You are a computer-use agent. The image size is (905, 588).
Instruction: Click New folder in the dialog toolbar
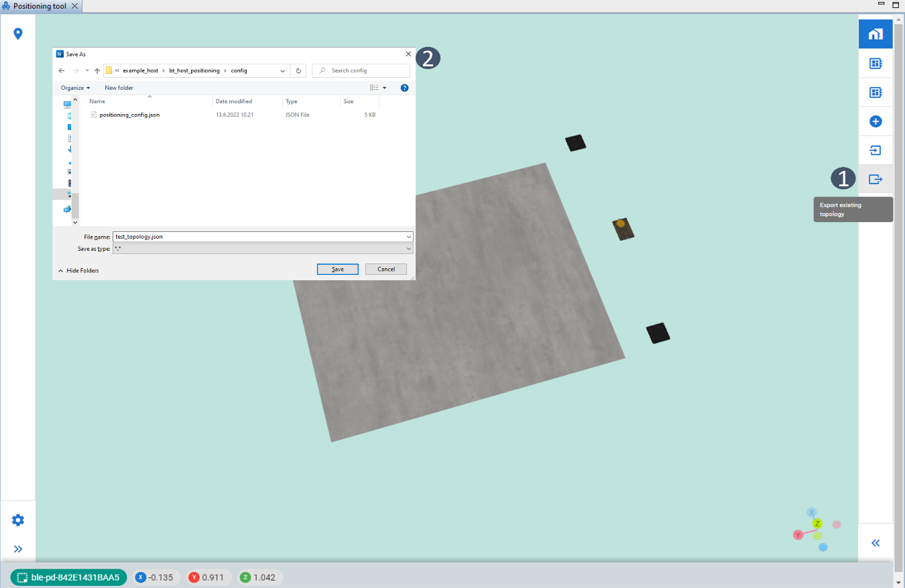click(119, 88)
